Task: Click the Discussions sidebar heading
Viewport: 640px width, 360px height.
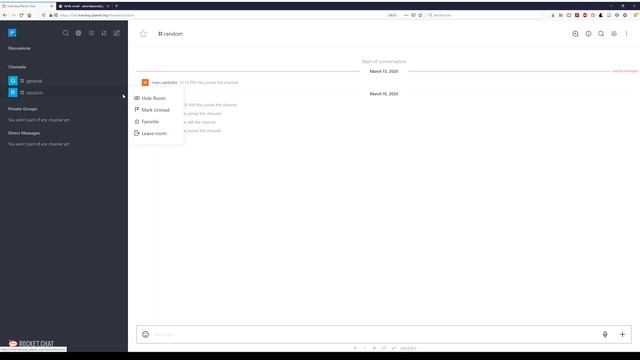Action: click(x=19, y=48)
